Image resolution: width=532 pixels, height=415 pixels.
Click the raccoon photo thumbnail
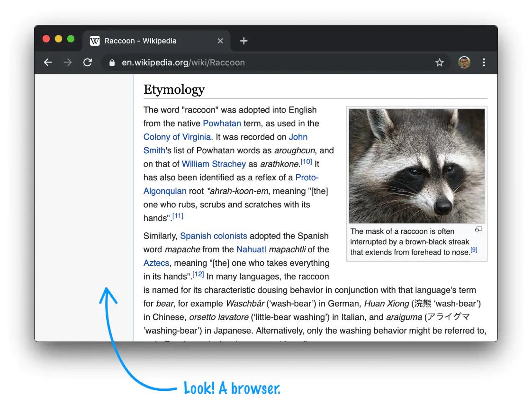pos(417,166)
